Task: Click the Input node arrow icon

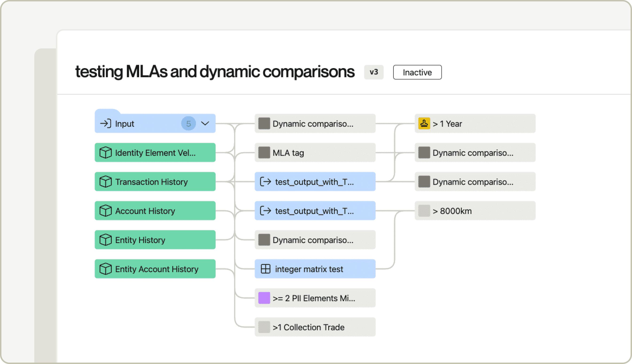Action: tap(105, 124)
